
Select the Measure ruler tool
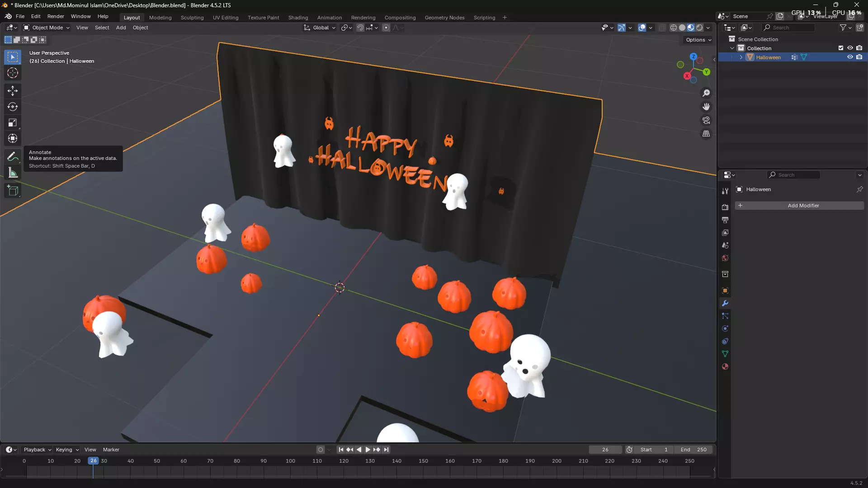[x=13, y=173]
